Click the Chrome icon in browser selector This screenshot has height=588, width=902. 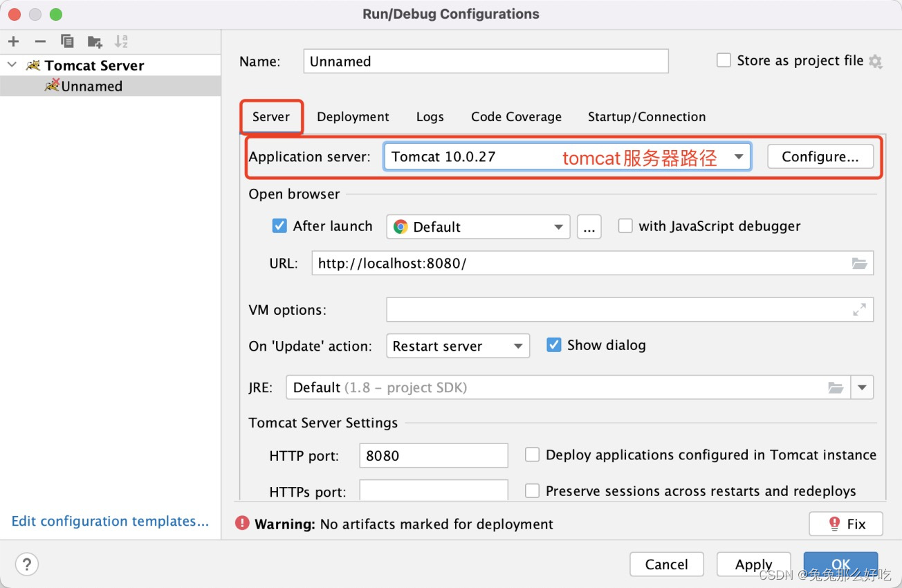[401, 227]
